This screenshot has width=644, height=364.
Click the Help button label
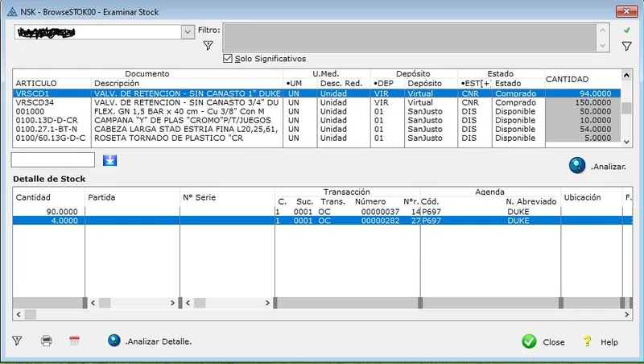coord(609,341)
